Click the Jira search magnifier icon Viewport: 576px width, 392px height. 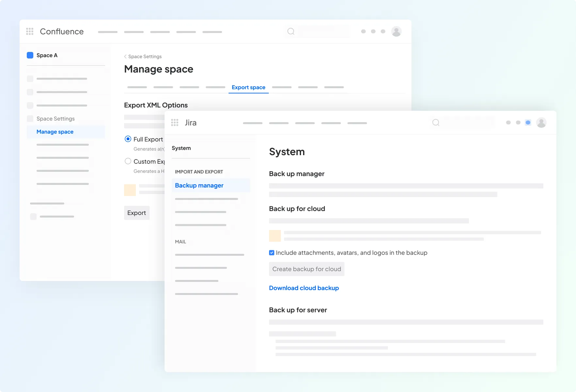pyautogui.click(x=436, y=122)
